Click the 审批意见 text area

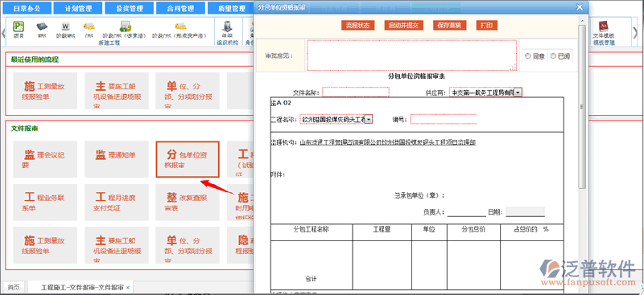pos(411,55)
